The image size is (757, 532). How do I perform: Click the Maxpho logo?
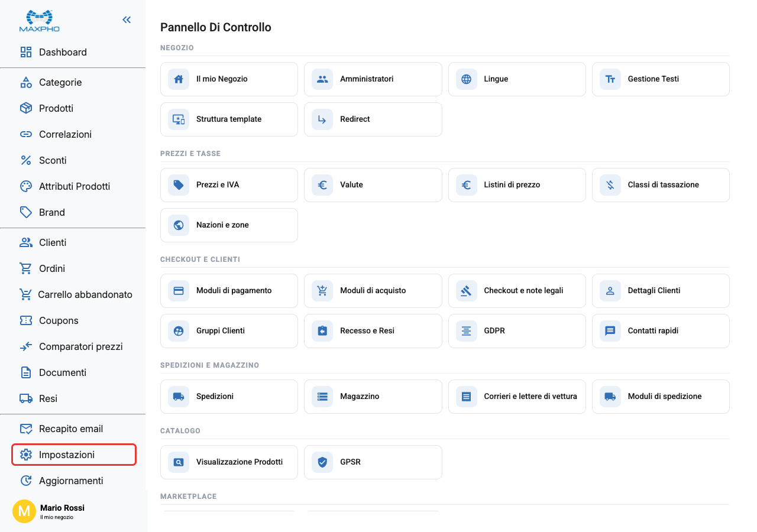point(39,21)
